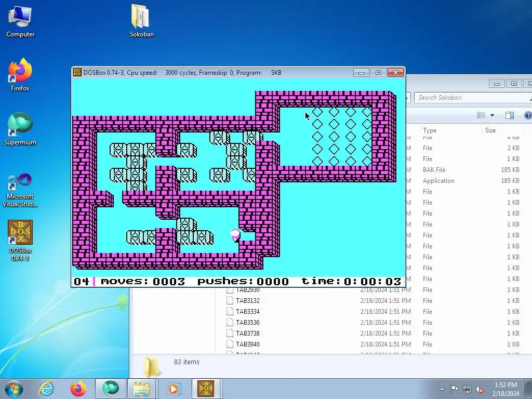The width and height of the screenshot is (532, 399).
Task: Select the DOSBox 0.74-3 desktop shortcut
Action: coord(20,240)
